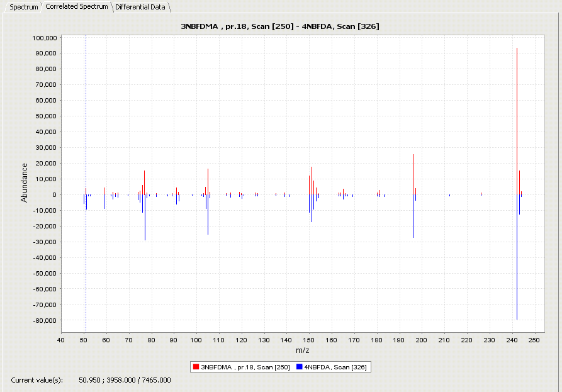Select the Correlated Spectrum tab
562x392 pixels.
click(77, 6)
